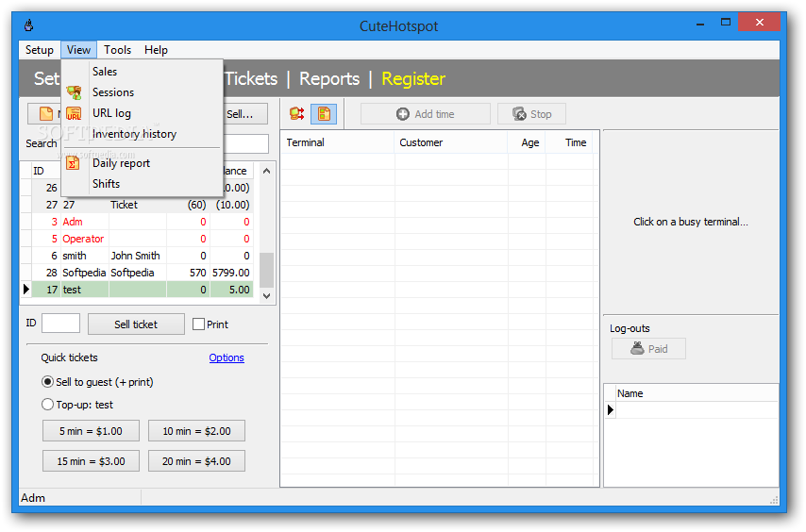
Task: Click the 5799.00 balance cell
Action: click(231, 273)
